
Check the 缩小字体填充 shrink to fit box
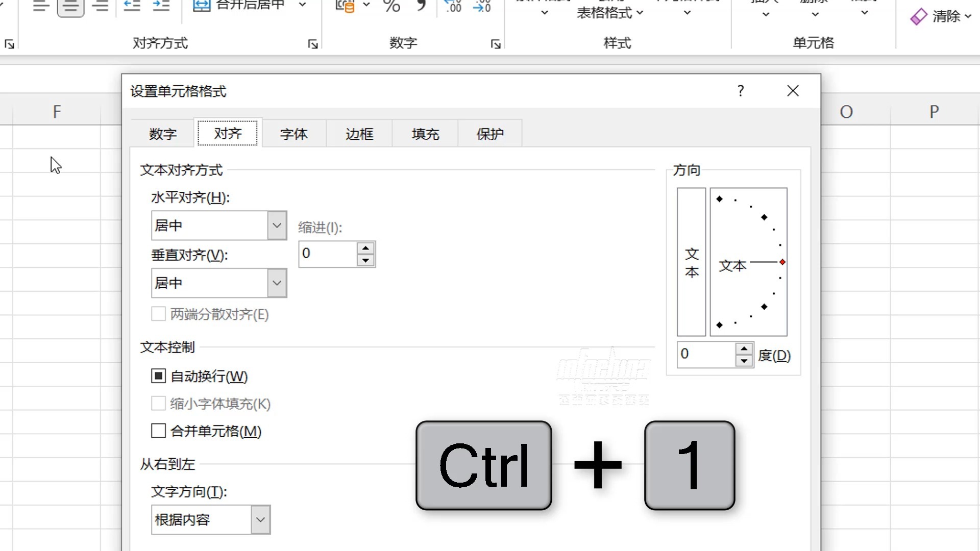tap(158, 404)
